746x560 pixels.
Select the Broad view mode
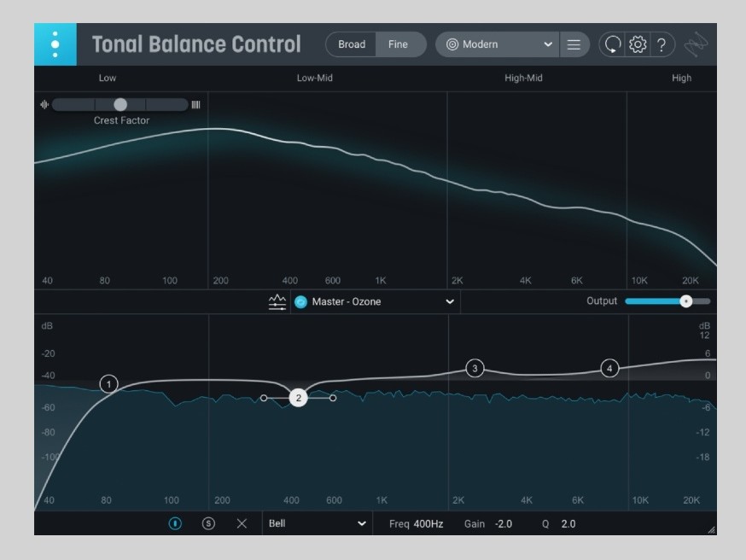click(351, 44)
